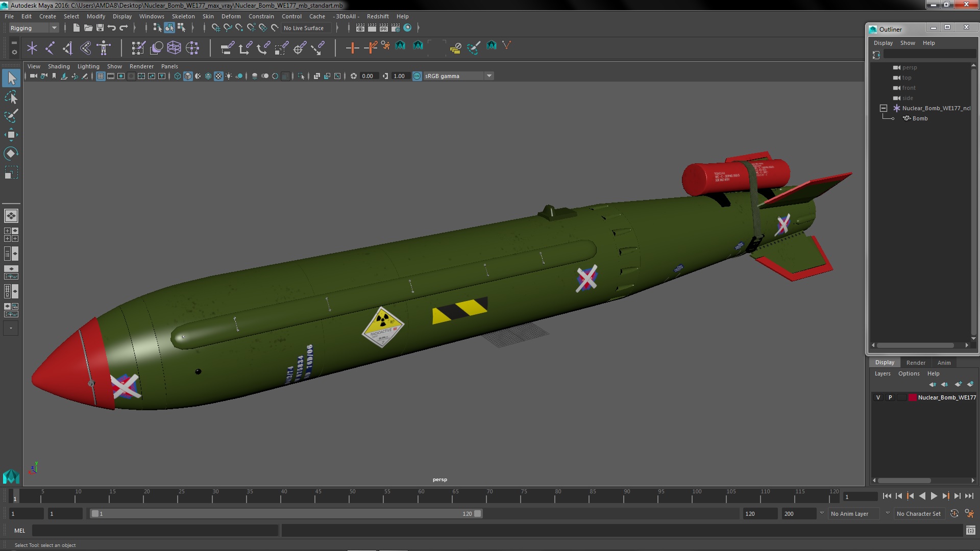Select the Bomb item in the Outliner
980x551 pixels.
[x=920, y=118]
